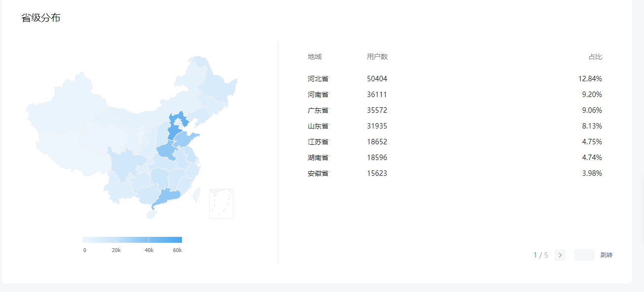This screenshot has height=292, width=644.
Task: Click user count 50404
Action: coord(377,79)
